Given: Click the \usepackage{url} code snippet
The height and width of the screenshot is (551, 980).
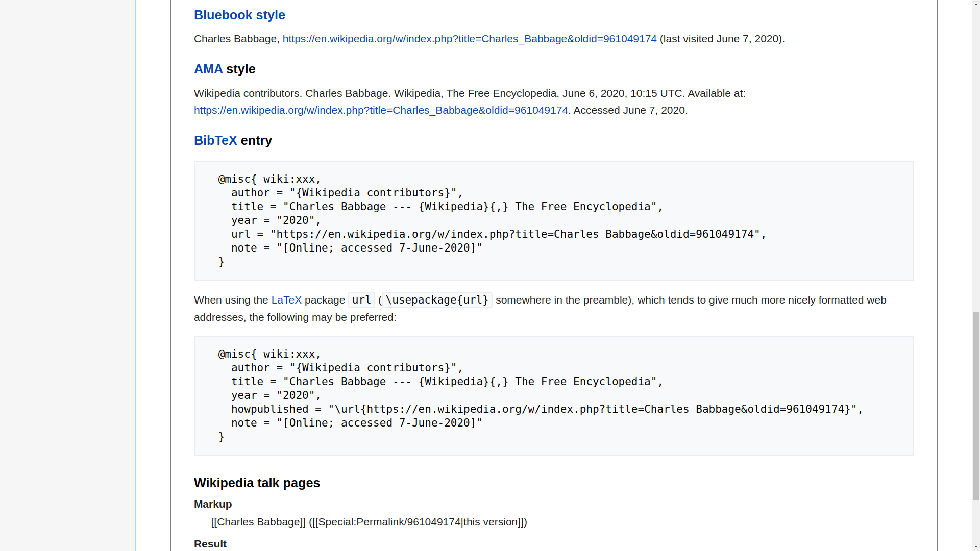Looking at the screenshot, I should tap(435, 300).
